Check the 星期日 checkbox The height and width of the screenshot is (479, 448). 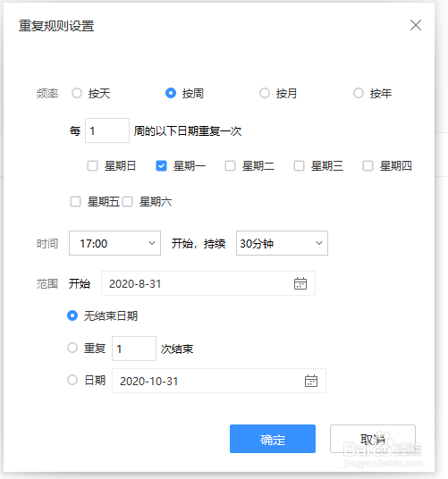pyautogui.click(x=92, y=166)
